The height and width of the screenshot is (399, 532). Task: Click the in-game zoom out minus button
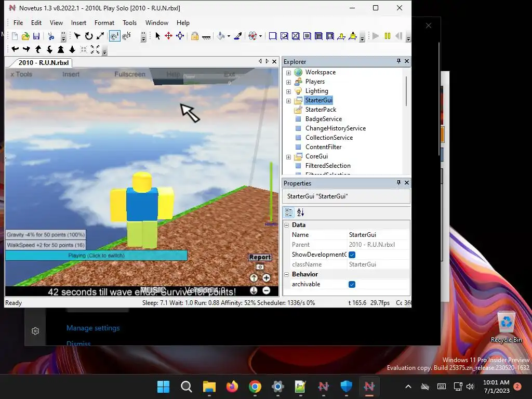pyautogui.click(x=267, y=290)
